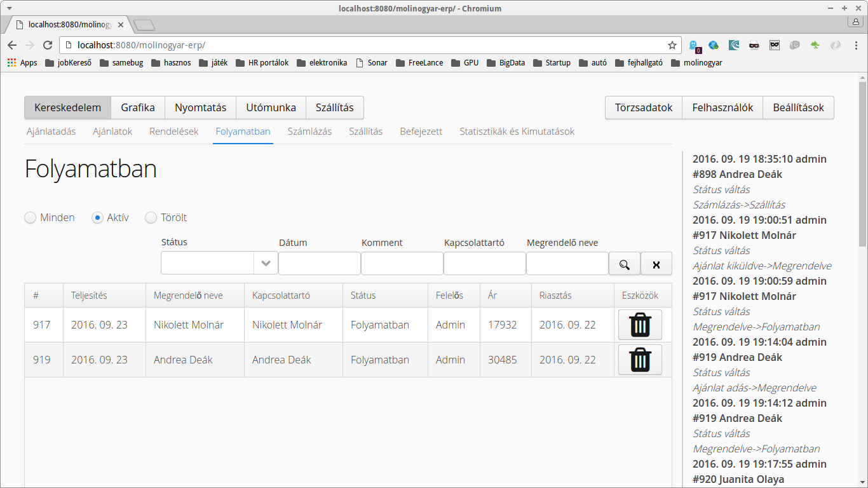Open the HR portálok bookmark folder
The image size is (868, 488).
point(262,63)
